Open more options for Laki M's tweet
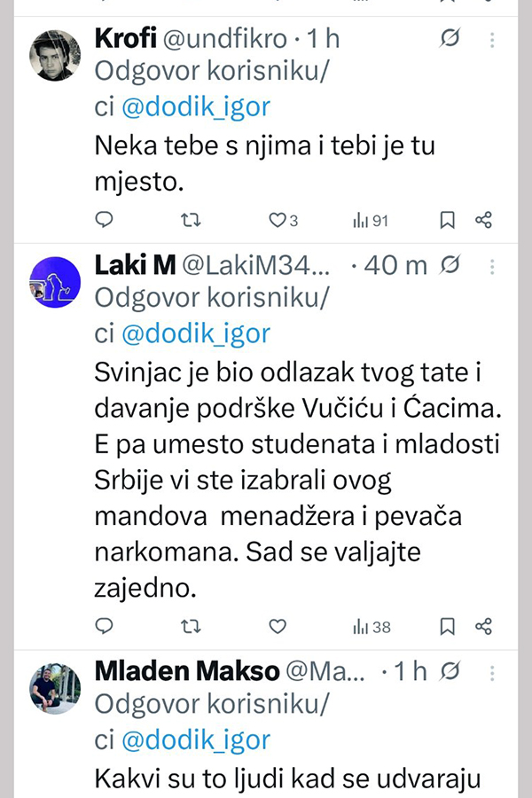The height and width of the screenshot is (798, 532). [493, 265]
